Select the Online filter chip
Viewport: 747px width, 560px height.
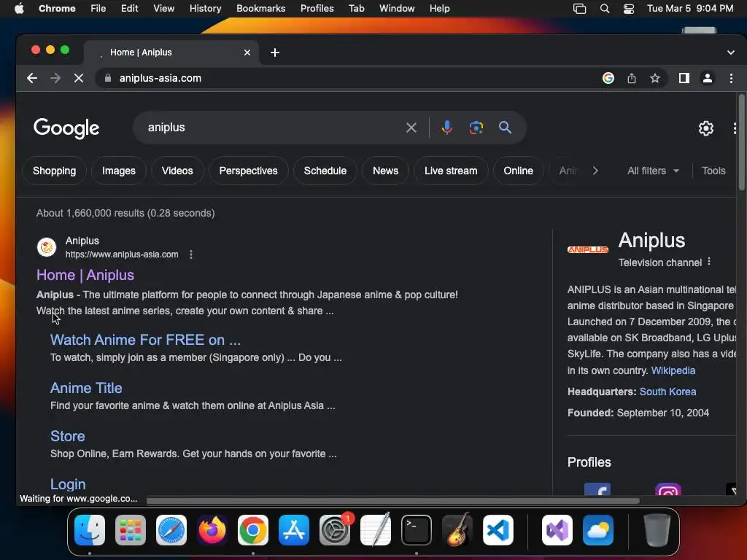[519, 171]
